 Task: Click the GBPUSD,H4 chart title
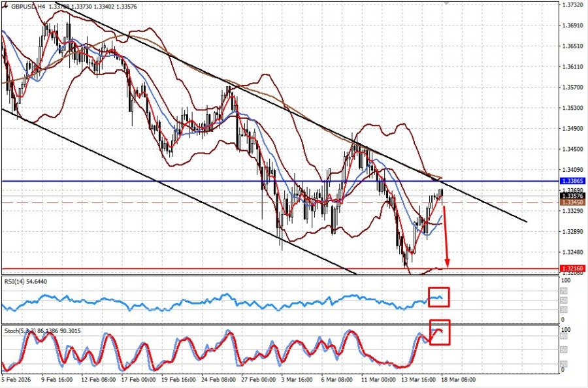28,7
